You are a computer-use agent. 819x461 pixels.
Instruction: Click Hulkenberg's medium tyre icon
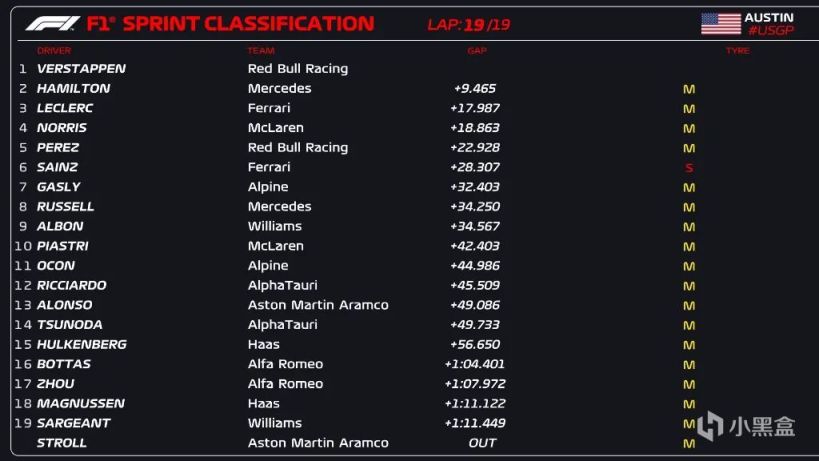click(x=689, y=345)
